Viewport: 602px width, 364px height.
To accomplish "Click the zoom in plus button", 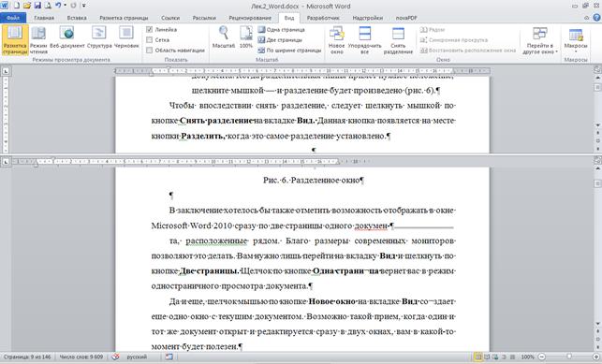I will pos(596,357).
